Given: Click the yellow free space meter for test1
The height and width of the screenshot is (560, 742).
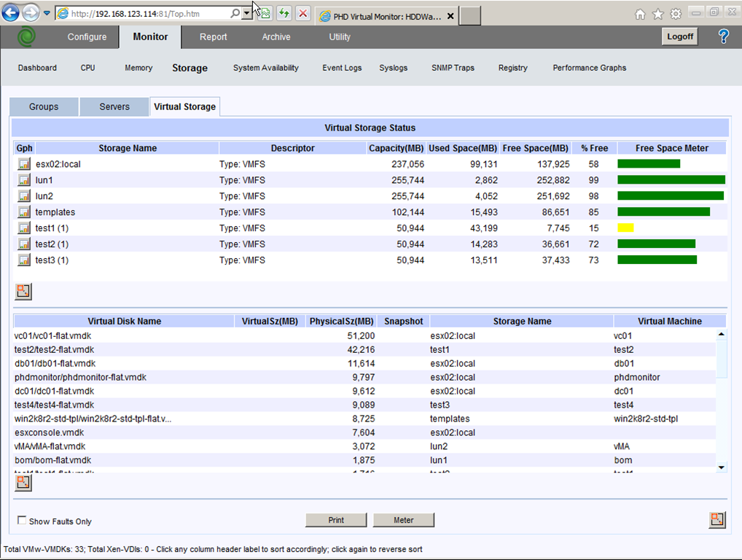Looking at the screenshot, I should (x=625, y=228).
